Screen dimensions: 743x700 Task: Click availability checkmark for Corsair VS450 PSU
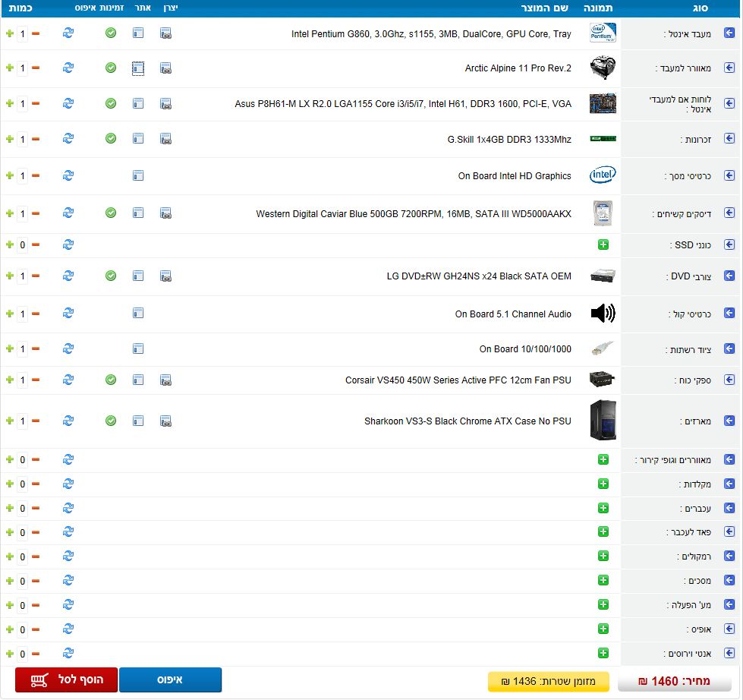tap(111, 380)
